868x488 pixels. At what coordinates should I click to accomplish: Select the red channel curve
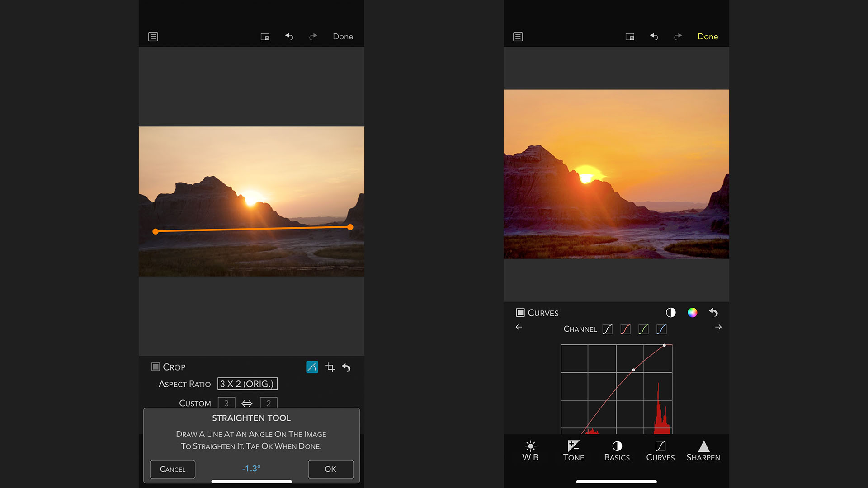coord(626,329)
